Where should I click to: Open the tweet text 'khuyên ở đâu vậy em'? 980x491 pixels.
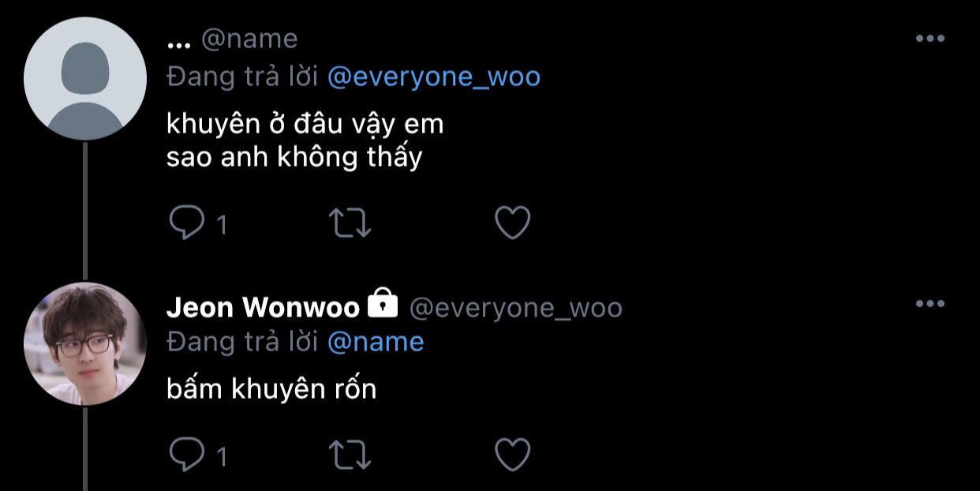305,125
